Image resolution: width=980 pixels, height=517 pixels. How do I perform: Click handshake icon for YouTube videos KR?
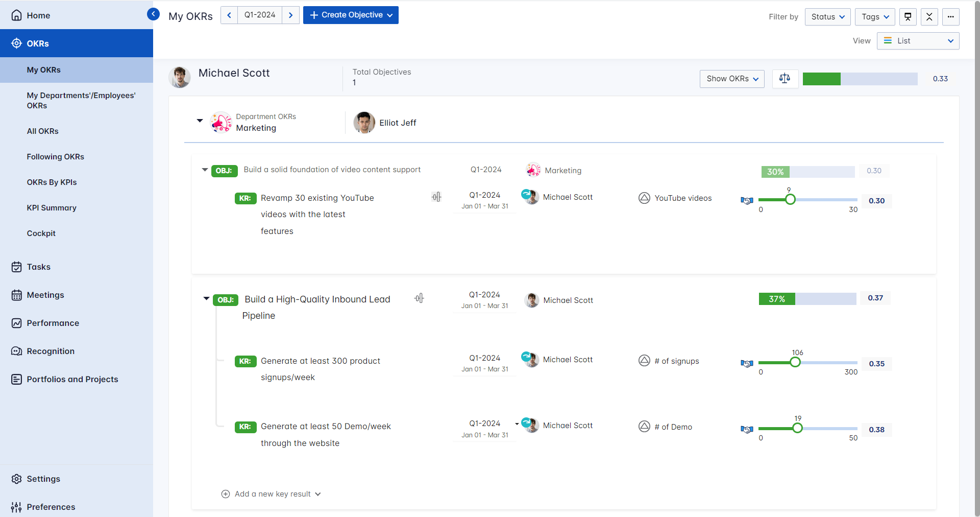tap(747, 201)
